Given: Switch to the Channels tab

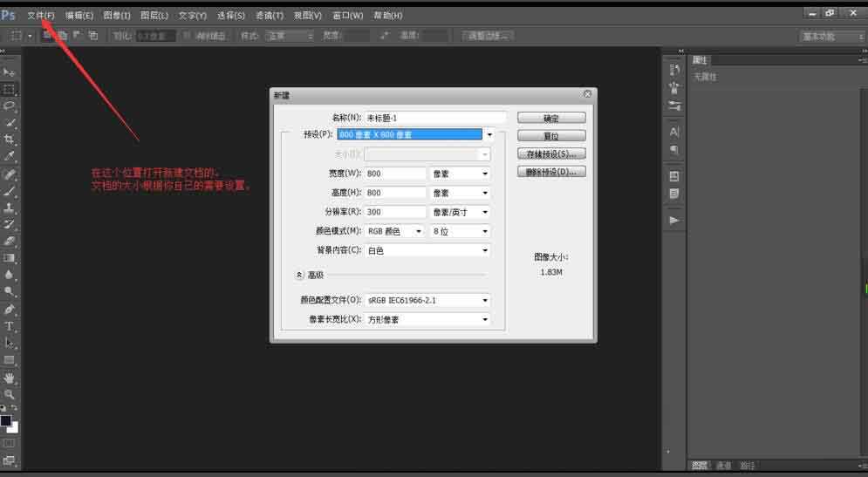Looking at the screenshot, I should [x=724, y=466].
